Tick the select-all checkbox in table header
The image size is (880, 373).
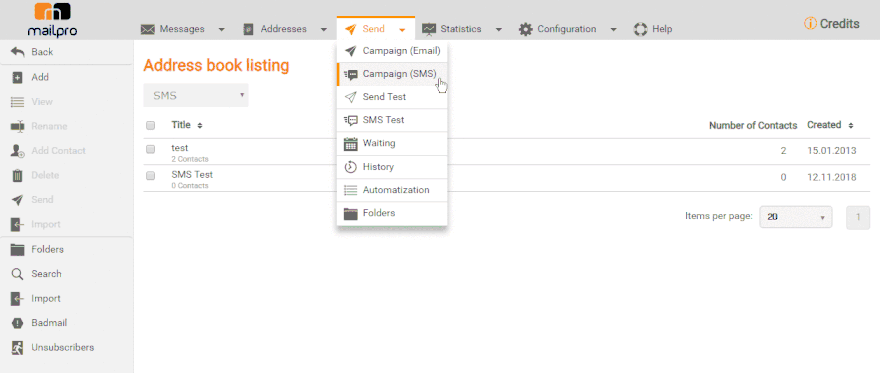point(150,126)
